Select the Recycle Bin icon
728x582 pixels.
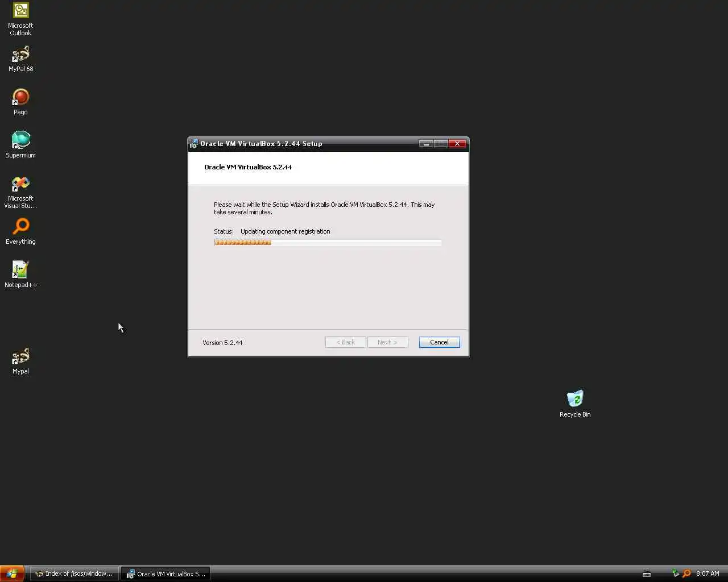pyautogui.click(x=575, y=404)
